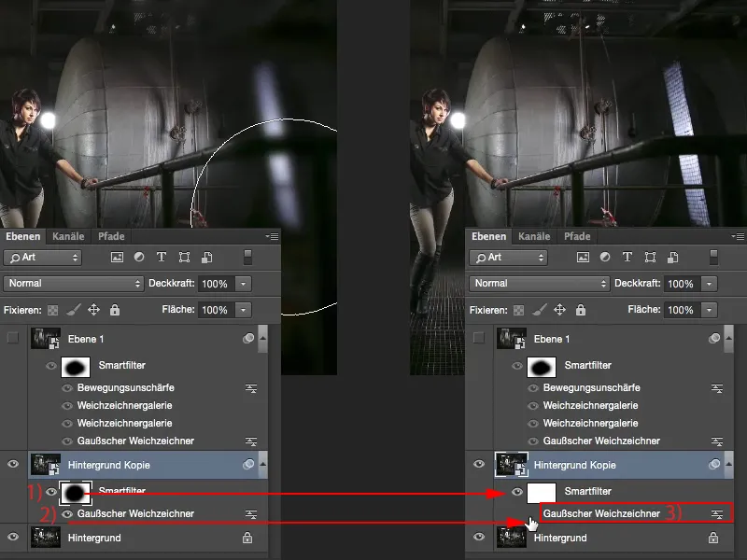Filter adjustment layers icon in left panel
The height and width of the screenshot is (560, 747).
coord(139,258)
